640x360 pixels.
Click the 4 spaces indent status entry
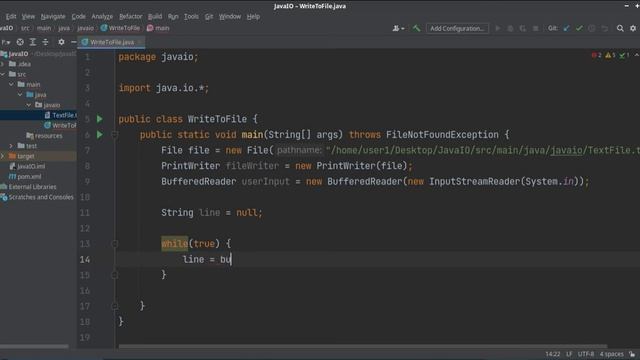[611, 354]
